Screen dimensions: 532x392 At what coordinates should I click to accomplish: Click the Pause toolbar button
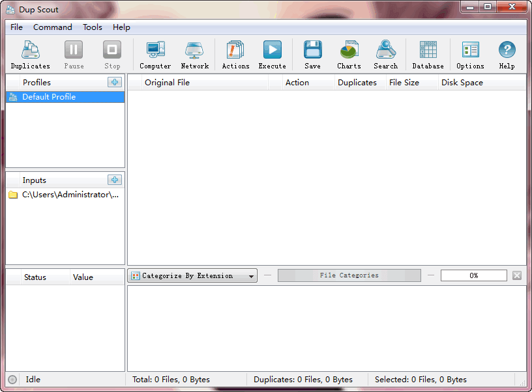click(74, 55)
